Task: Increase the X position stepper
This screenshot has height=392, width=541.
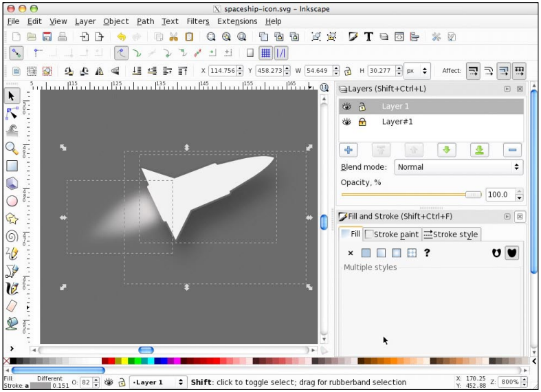Action: 241,68
